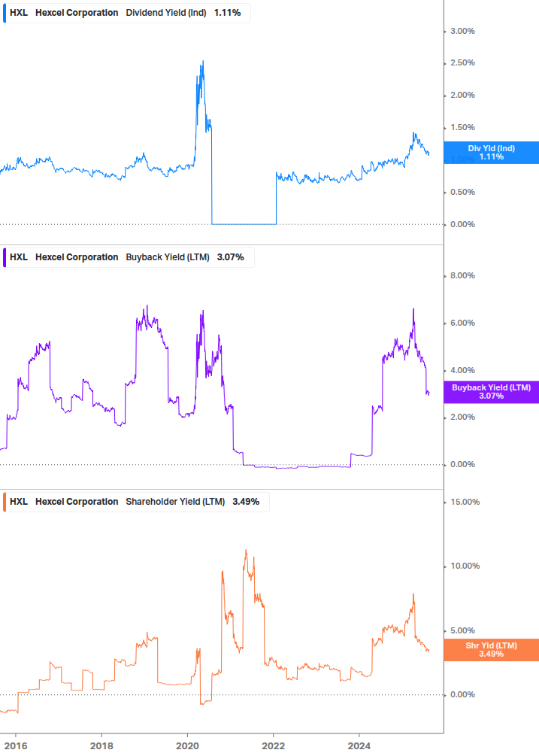Screen dimensions: 539x756
Task: Click the blue Div Yld (Ind) 1.11% value tag
Action: point(492,153)
